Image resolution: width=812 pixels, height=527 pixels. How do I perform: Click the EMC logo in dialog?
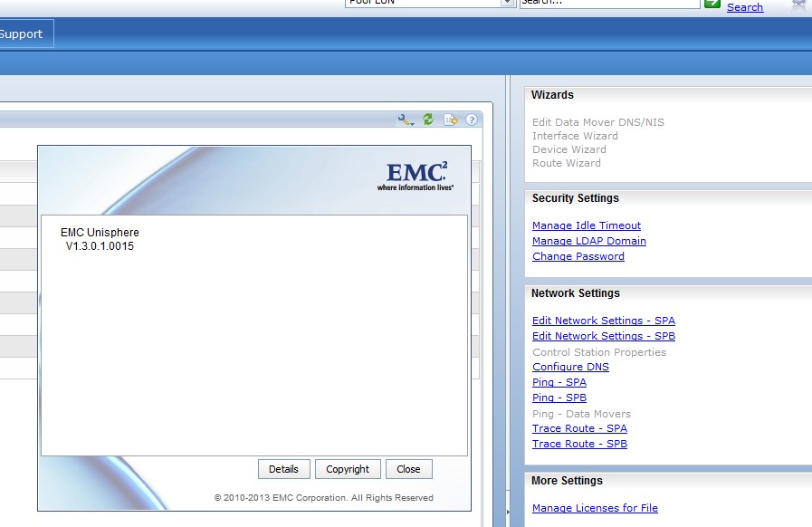pos(416,177)
